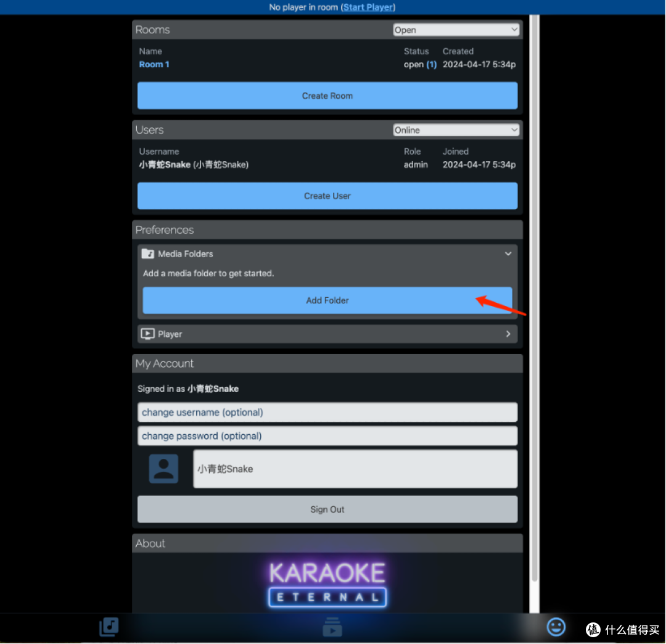Viewport: 666px width, 644px height.
Task: Open the account smiley face tab
Action: (556, 627)
